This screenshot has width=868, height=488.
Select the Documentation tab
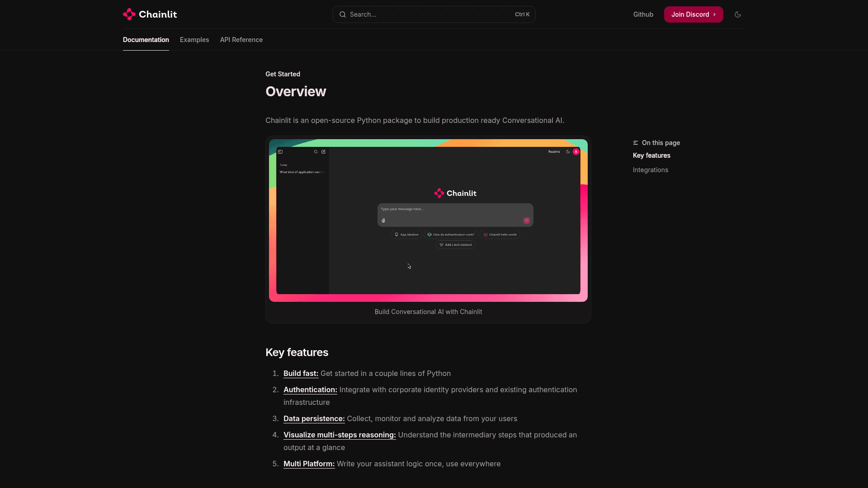(146, 40)
